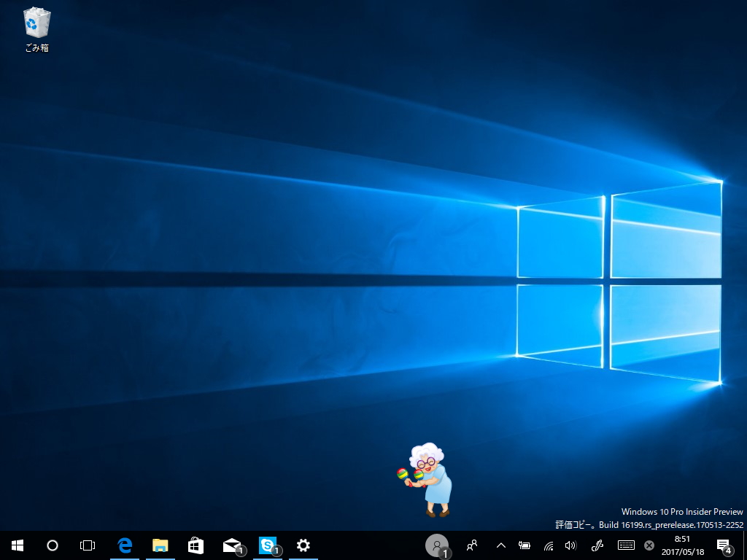Viewport: 747px width, 560px height.
Task: Open Skype from the taskbar
Action: [x=269, y=546]
